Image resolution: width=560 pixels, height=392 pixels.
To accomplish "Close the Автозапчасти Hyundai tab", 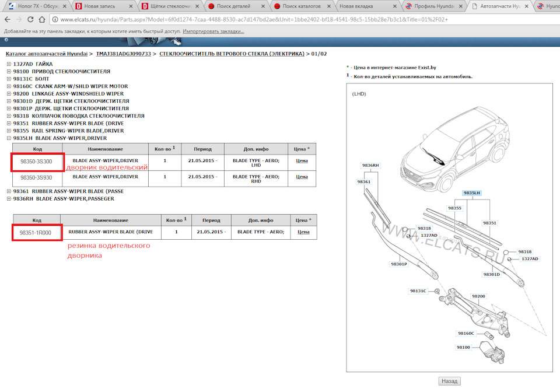I will [x=526, y=6].
